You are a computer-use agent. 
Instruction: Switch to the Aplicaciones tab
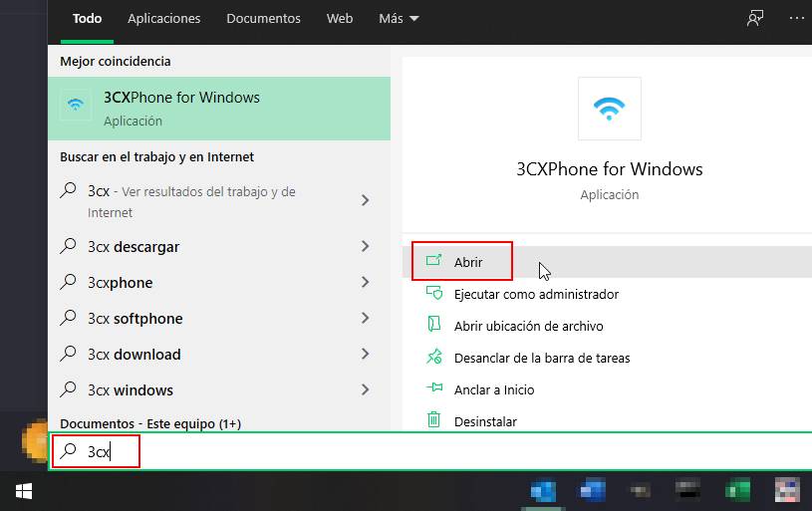click(163, 19)
